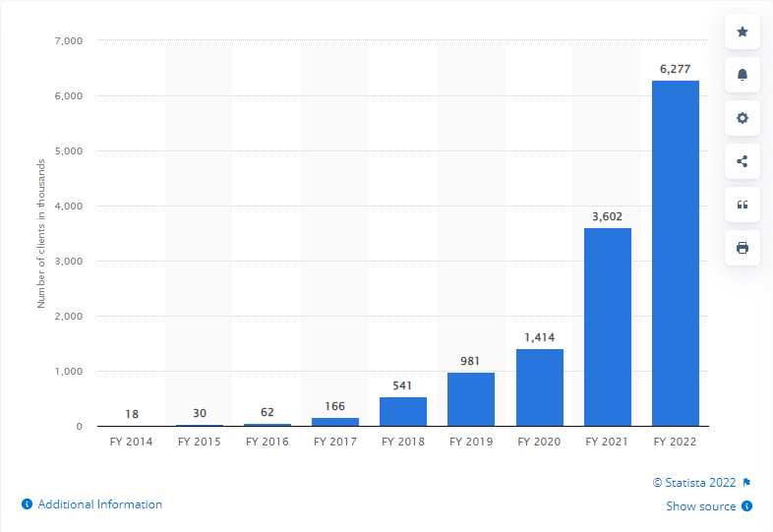
Task: Select the FY 2022 bar
Action: pos(676,253)
